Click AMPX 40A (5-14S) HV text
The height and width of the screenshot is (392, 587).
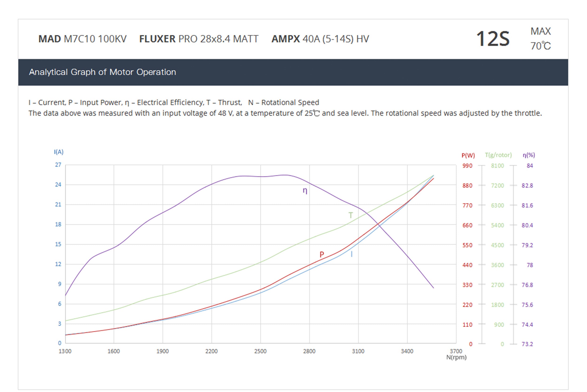(x=320, y=39)
